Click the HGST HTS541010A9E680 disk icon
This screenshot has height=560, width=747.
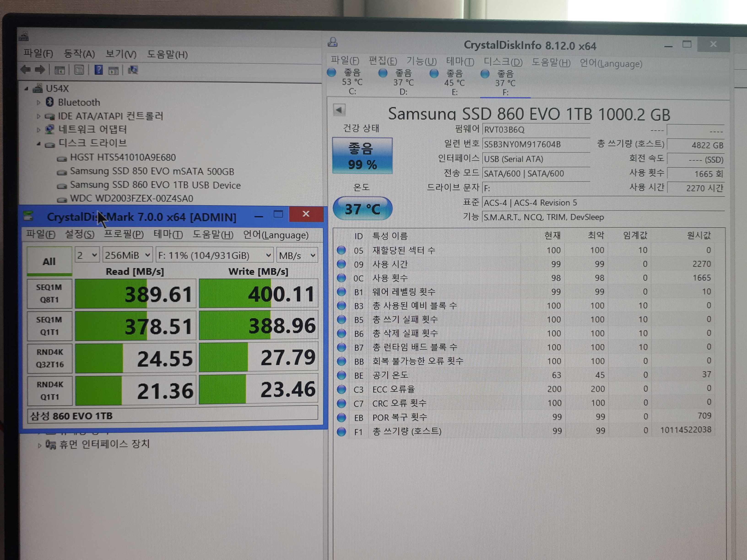tap(62, 158)
